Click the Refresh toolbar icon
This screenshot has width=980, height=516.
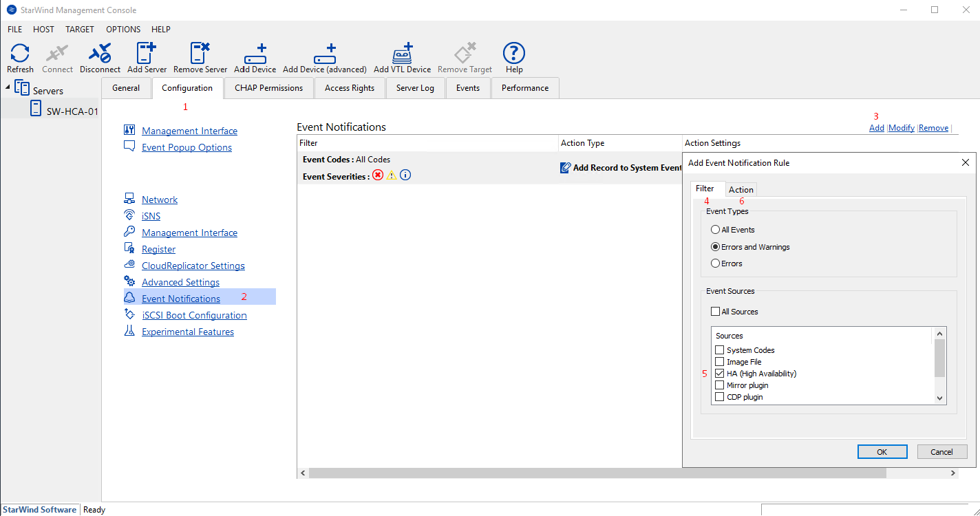tap(20, 53)
